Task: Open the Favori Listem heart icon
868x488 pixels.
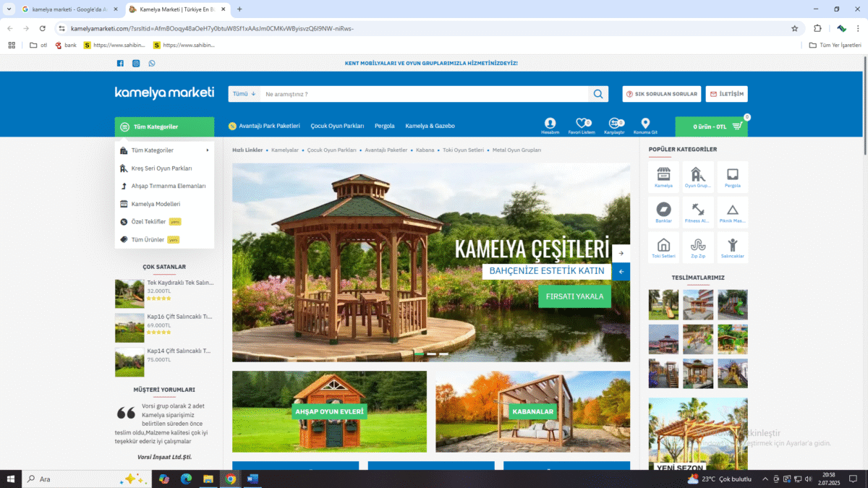Action: click(581, 124)
